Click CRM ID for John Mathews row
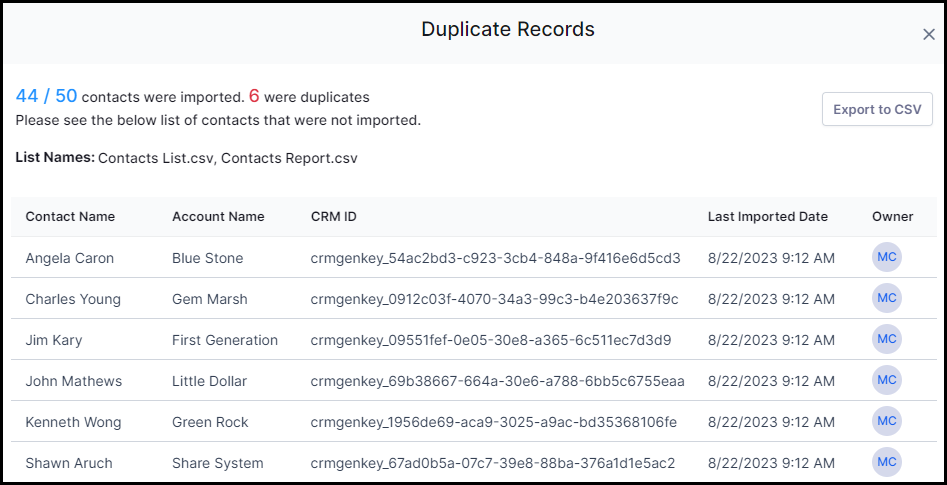Screen dimensions: 947x485 click(x=498, y=381)
